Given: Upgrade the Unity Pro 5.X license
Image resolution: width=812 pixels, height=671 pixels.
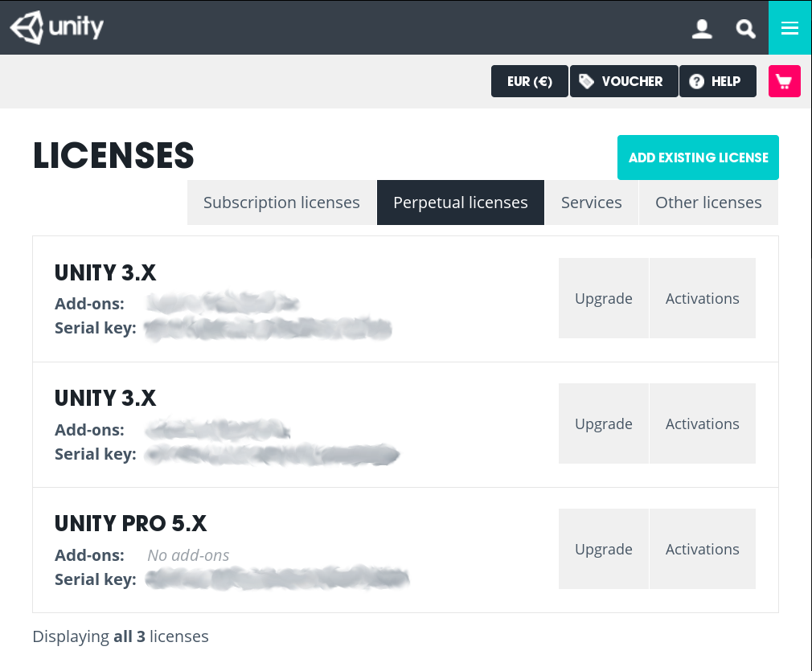Looking at the screenshot, I should (603, 549).
